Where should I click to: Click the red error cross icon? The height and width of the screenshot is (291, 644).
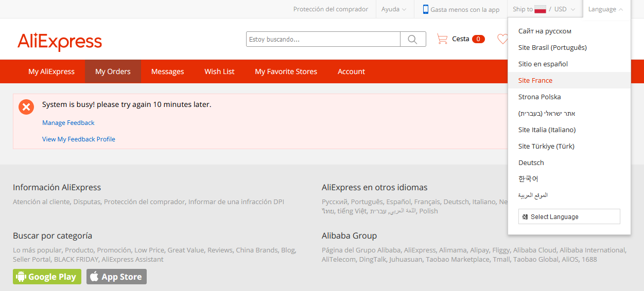[26, 107]
